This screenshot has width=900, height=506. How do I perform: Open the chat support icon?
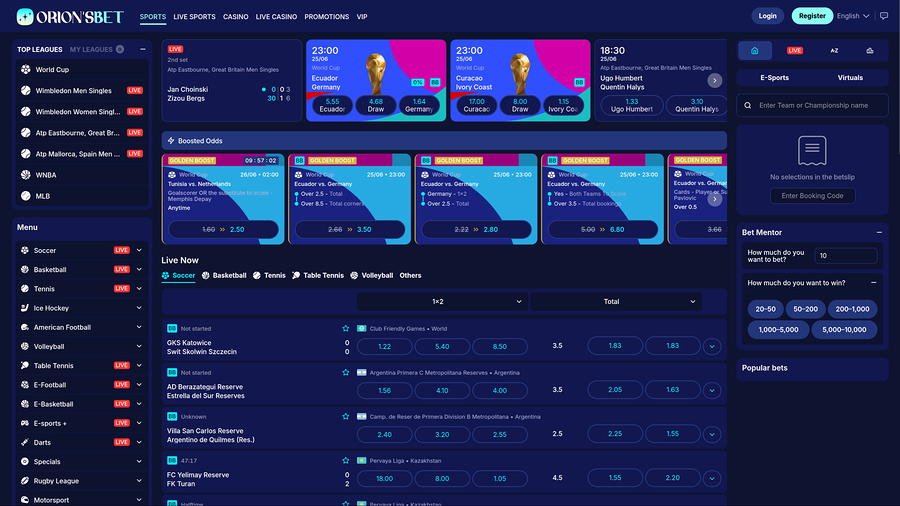(x=884, y=16)
